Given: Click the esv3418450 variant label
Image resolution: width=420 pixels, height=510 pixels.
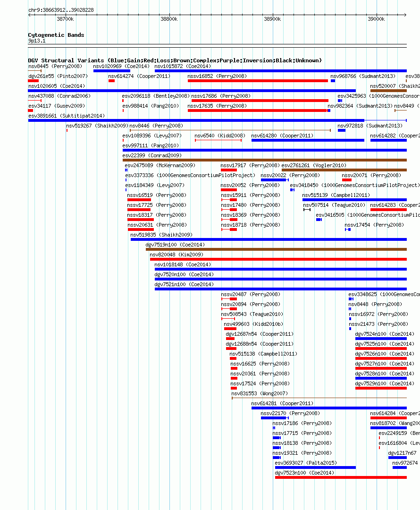Looking at the screenshot, I should pos(355,186).
